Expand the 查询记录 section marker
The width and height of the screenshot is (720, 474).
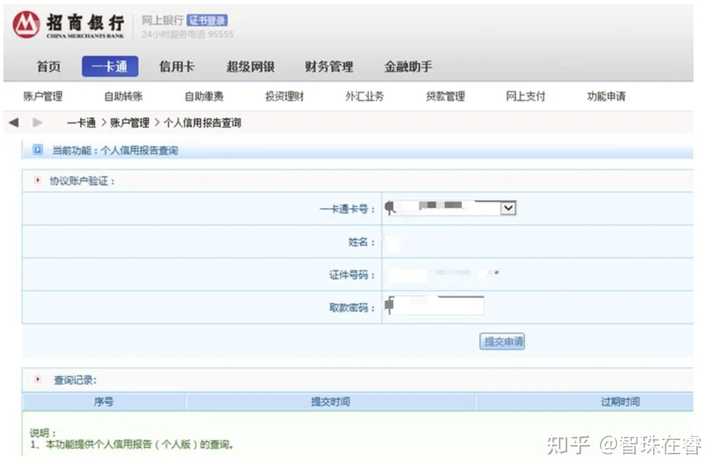click(38, 379)
